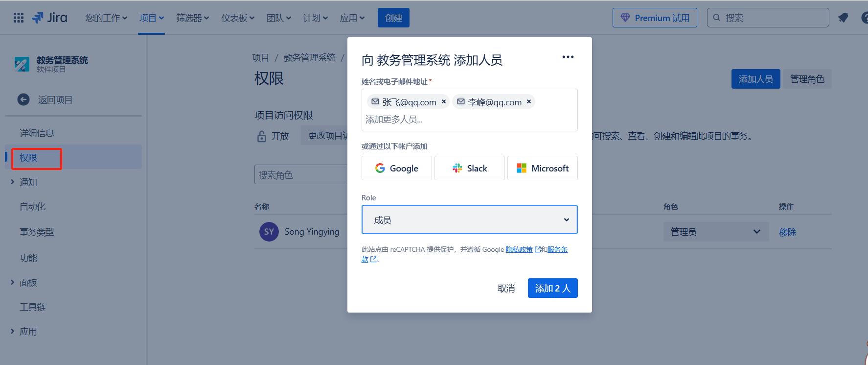
Task: Open the 项目 top menu
Action: click(x=151, y=18)
